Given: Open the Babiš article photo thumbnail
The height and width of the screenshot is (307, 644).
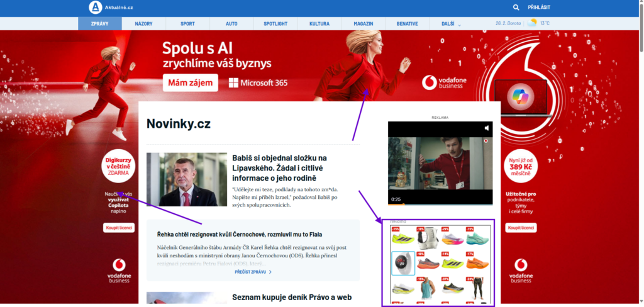Looking at the screenshot, I should 187,179.
